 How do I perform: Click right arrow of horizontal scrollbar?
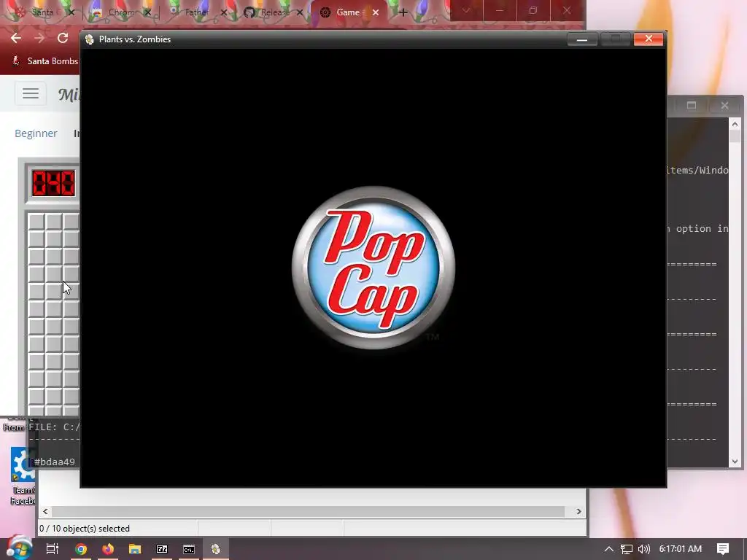click(x=578, y=511)
